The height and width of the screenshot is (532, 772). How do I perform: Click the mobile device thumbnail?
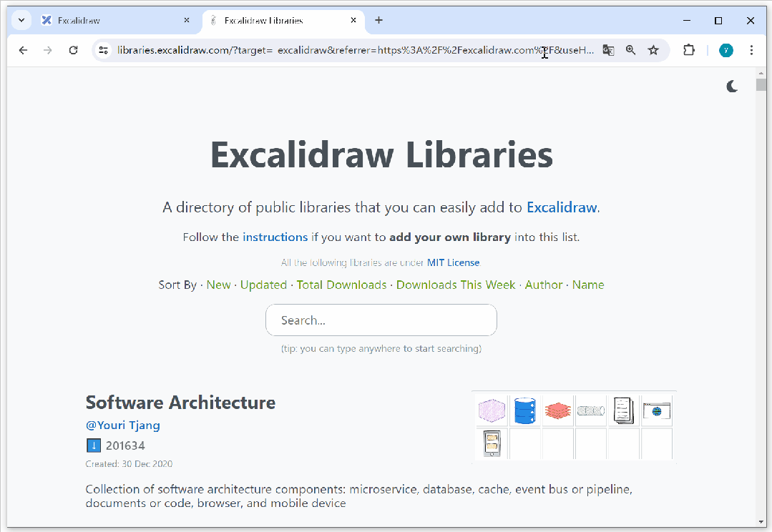(x=492, y=443)
